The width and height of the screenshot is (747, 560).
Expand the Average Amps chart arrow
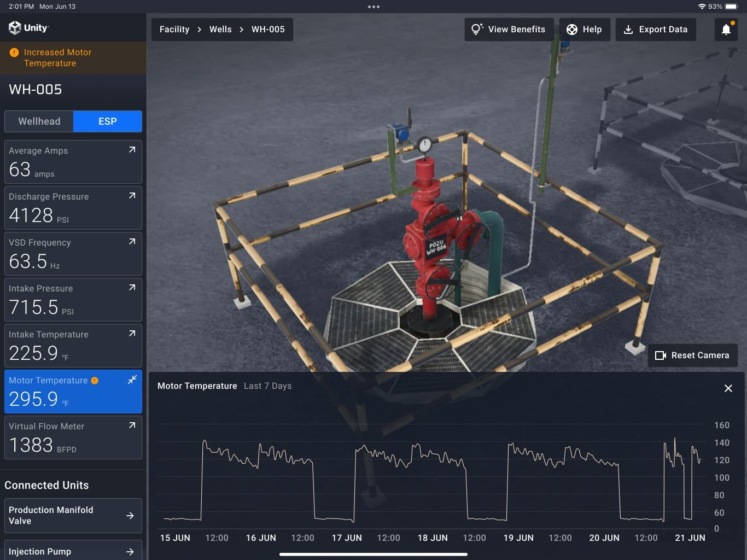[132, 150]
